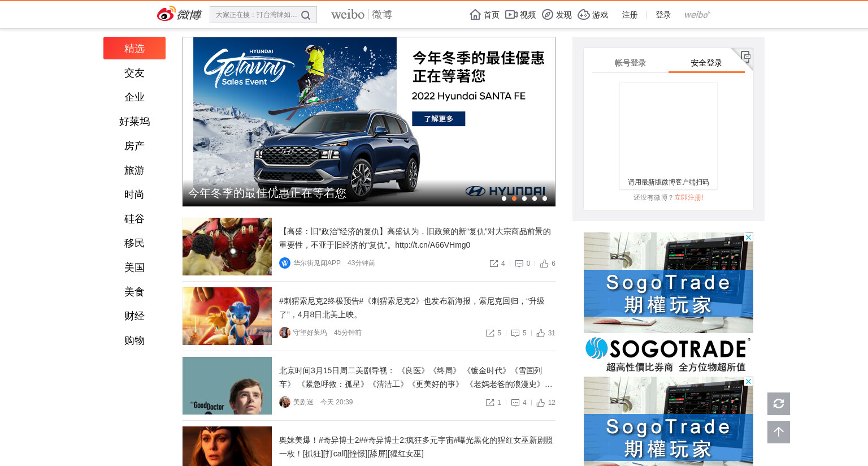This screenshot has height=466, width=868.
Task: Select 财经 category in sidebar
Action: [134, 316]
